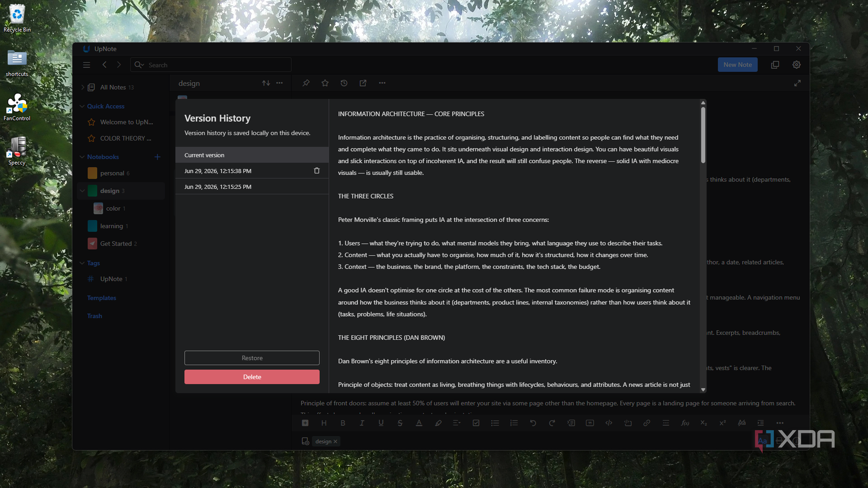Open Welcome to UpNote quick access note

coord(126,122)
